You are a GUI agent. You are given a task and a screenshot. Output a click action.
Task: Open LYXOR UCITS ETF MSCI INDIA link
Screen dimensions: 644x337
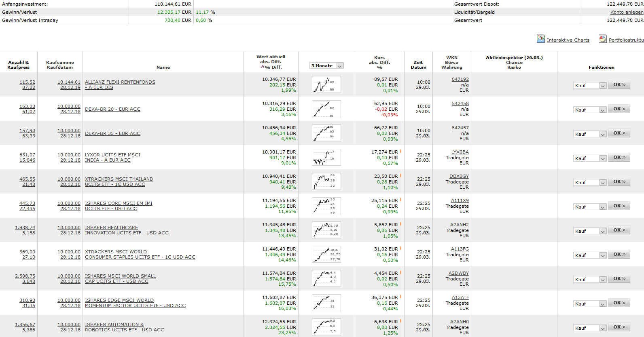pyautogui.click(x=112, y=157)
